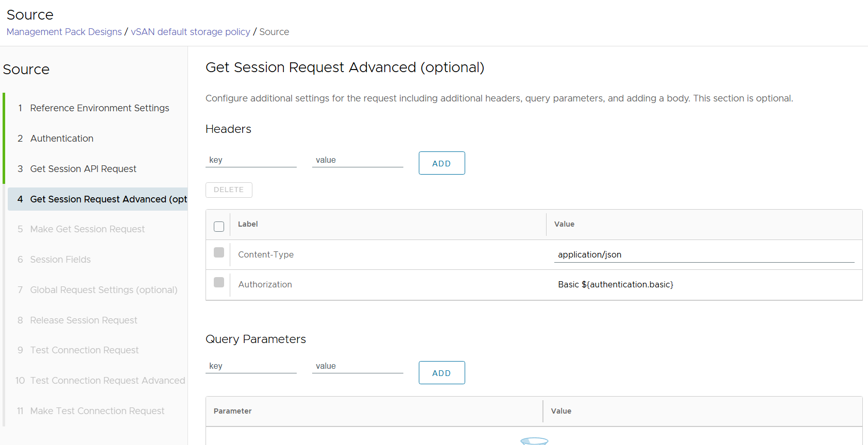The image size is (868, 445).
Task: Select the Content-Type header row checkbox
Action: point(219,252)
